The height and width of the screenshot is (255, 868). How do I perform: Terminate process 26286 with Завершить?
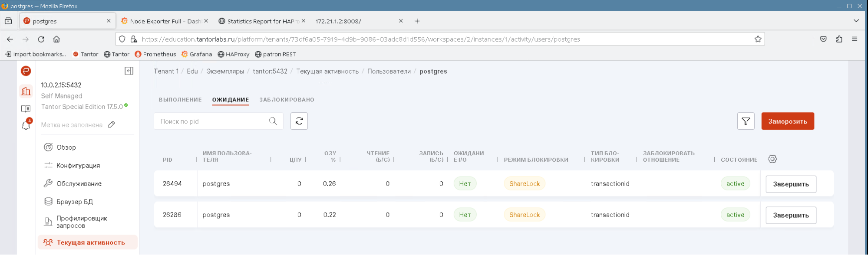[x=790, y=215]
